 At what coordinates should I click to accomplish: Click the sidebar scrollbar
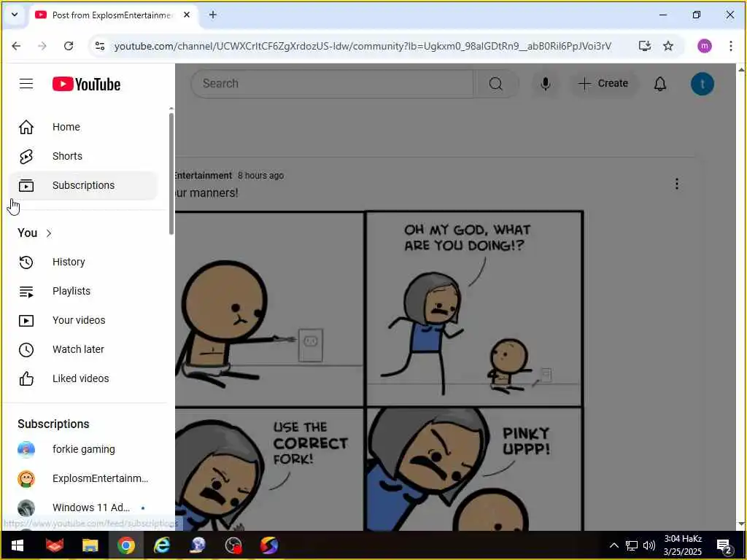coord(171,174)
